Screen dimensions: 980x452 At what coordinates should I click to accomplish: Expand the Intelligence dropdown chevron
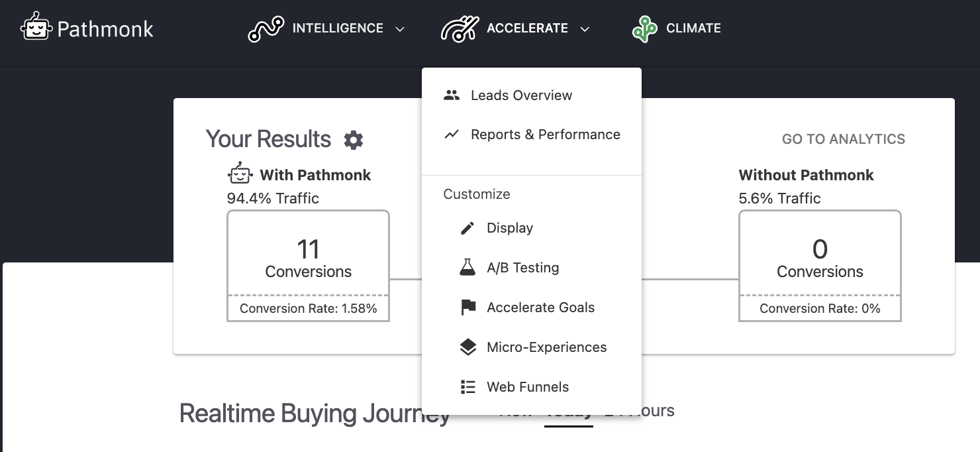click(399, 29)
